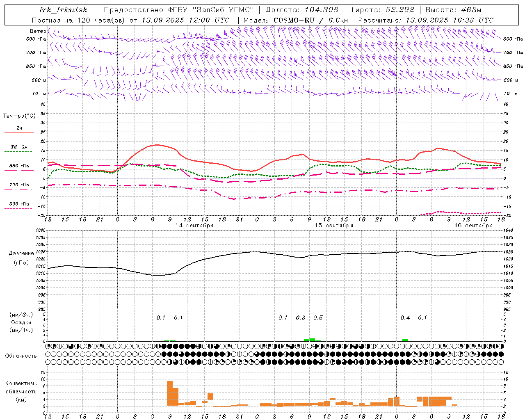Click the green precipitation bar under 0.4
Screen dimensions: 525x420
pos(405,340)
